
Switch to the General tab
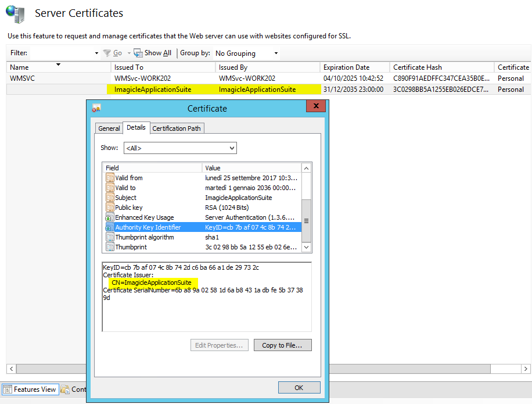109,128
